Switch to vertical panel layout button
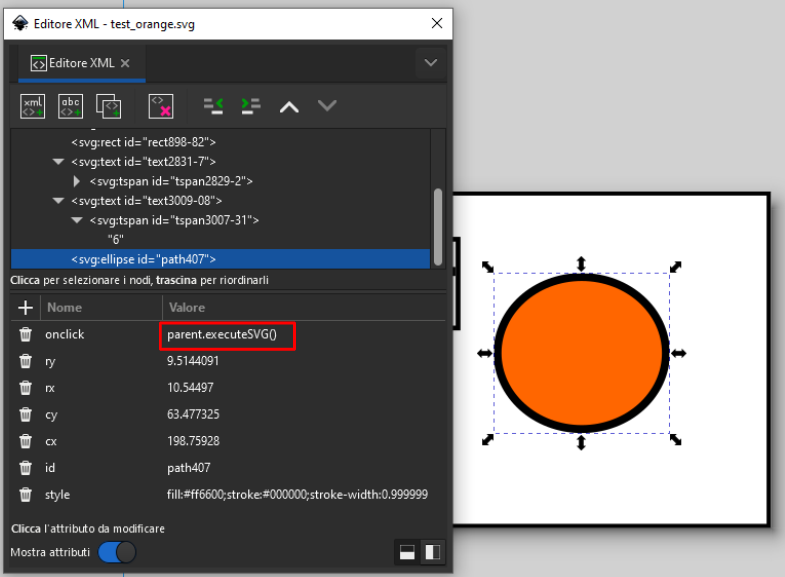 tap(408, 552)
